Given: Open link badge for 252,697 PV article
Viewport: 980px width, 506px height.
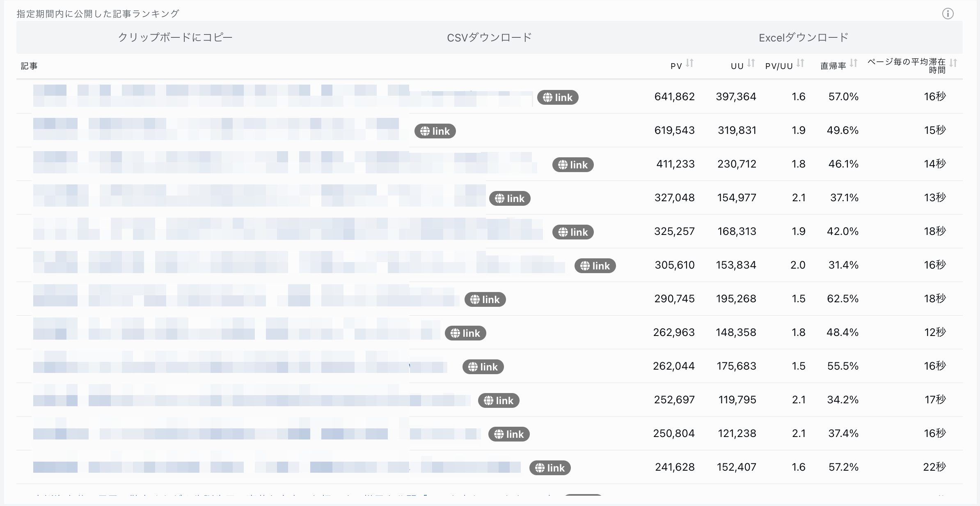Looking at the screenshot, I should point(499,400).
